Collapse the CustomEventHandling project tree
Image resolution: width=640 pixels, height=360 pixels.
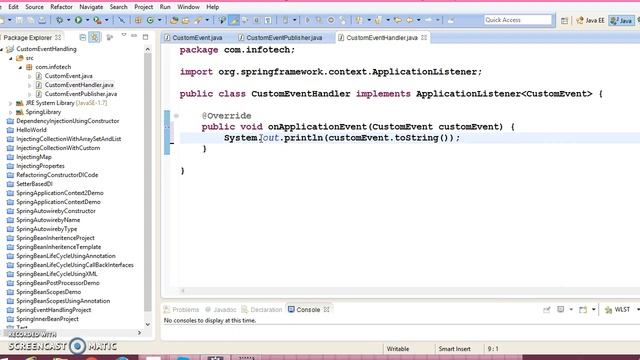pos(2,49)
